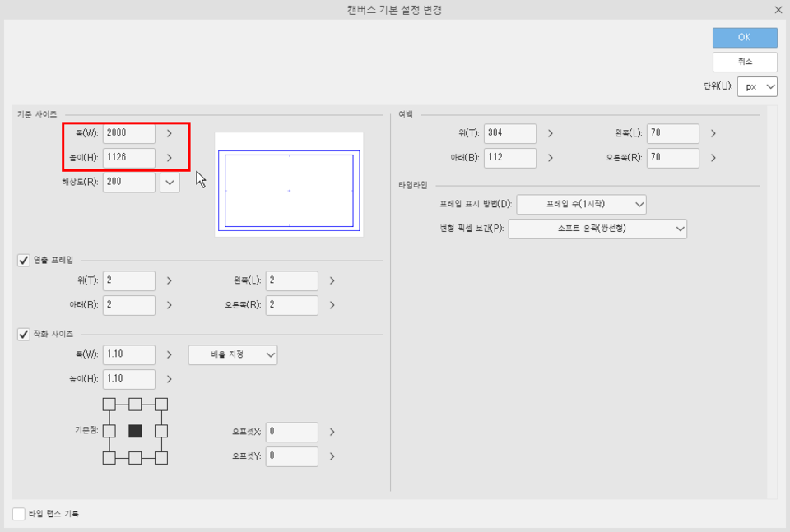Click the 작화 사이즈 폭(W) field showing 1.10
This screenshot has width=790, height=532.
pyautogui.click(x=129, y=354)
